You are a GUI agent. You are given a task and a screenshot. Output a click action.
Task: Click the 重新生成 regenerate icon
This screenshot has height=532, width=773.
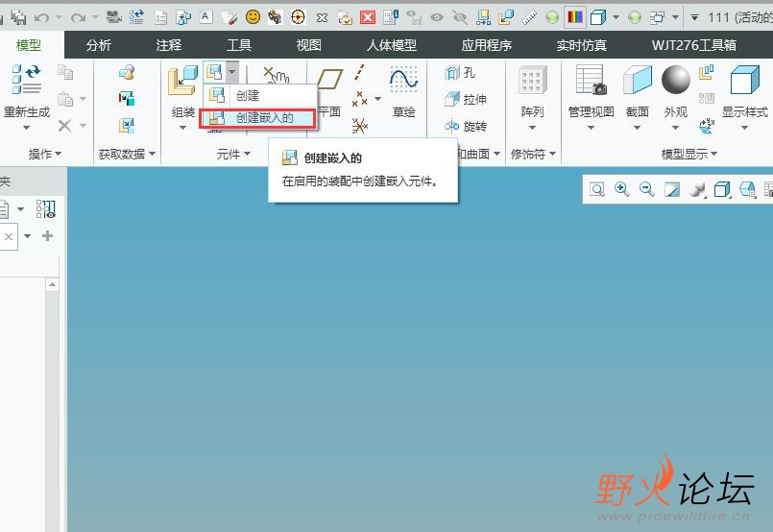(26, 79)
